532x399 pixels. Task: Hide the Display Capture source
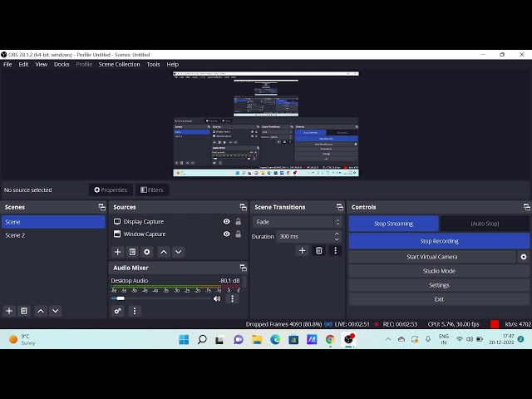pos(227,222)
